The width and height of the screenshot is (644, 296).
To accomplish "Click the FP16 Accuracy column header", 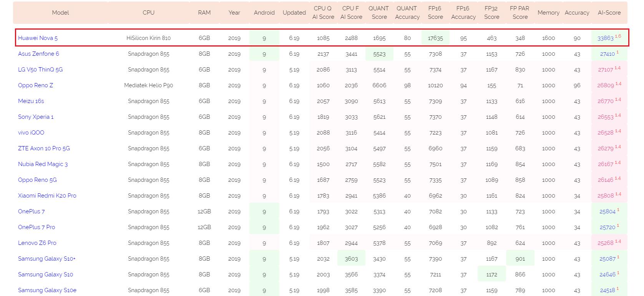I will click(x=463, y=13).
